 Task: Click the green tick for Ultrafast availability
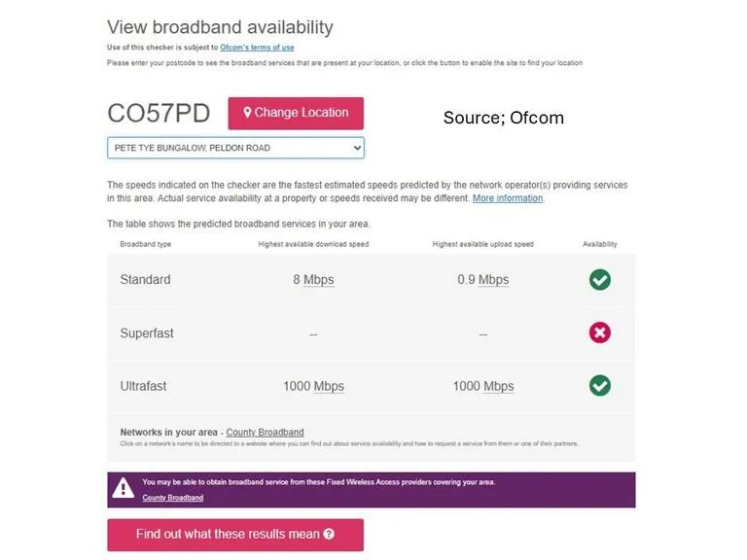pyautogui.click(x=600, y=386)
